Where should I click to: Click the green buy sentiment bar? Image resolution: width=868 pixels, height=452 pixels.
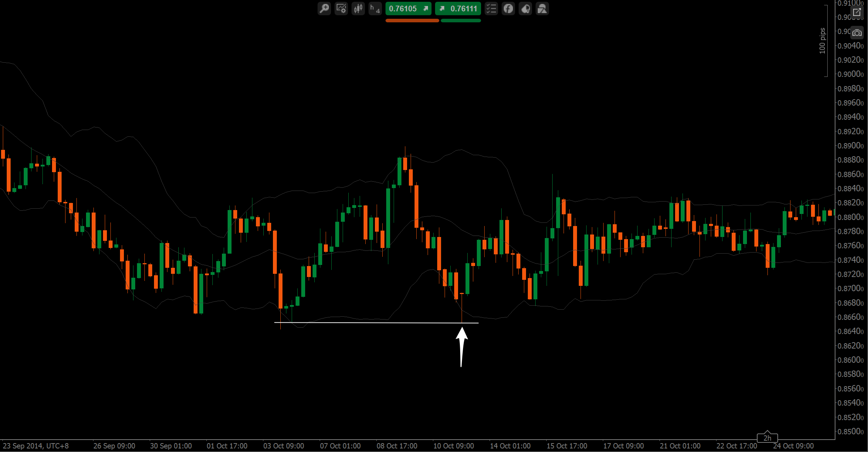click(x=461, y=21)
